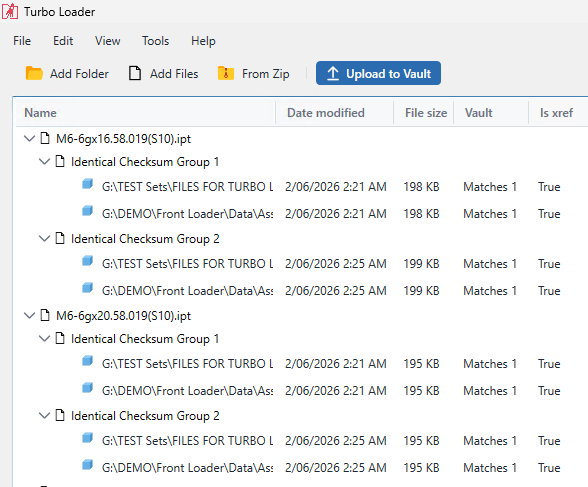Image resolution: width=588 pixels, height=487 pixels.
Task: Select the G:\TEST Sets path in 199 KB row
Action: [188, 263]
